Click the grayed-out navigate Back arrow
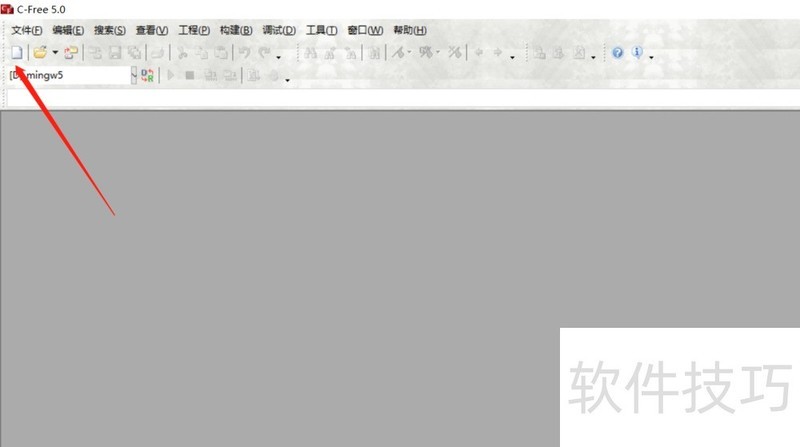 [x=479, y=52]
